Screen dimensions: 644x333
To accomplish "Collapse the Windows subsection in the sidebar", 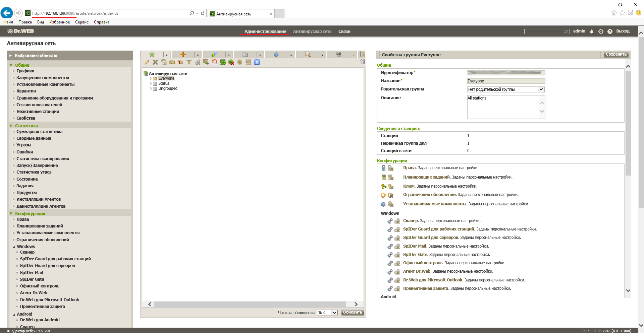I will point(14,247).
